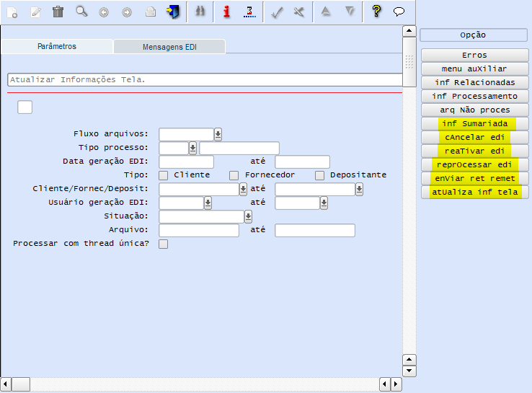Click the magnifying glass search icon

[x=81, y=12]
